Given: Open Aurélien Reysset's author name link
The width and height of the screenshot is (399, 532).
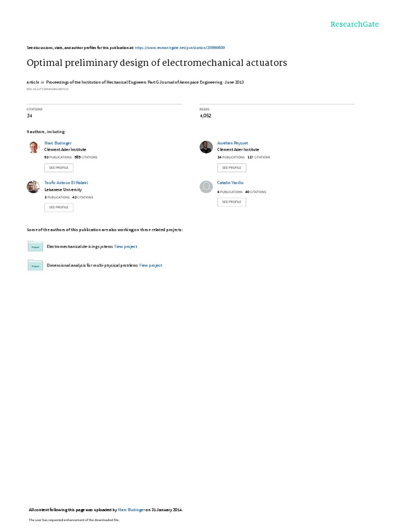Looking at the screenshot, I should pos(232,143).
